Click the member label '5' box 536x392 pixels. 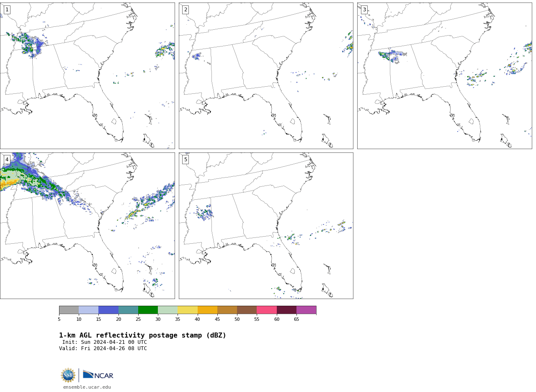(x=186, y=160)
